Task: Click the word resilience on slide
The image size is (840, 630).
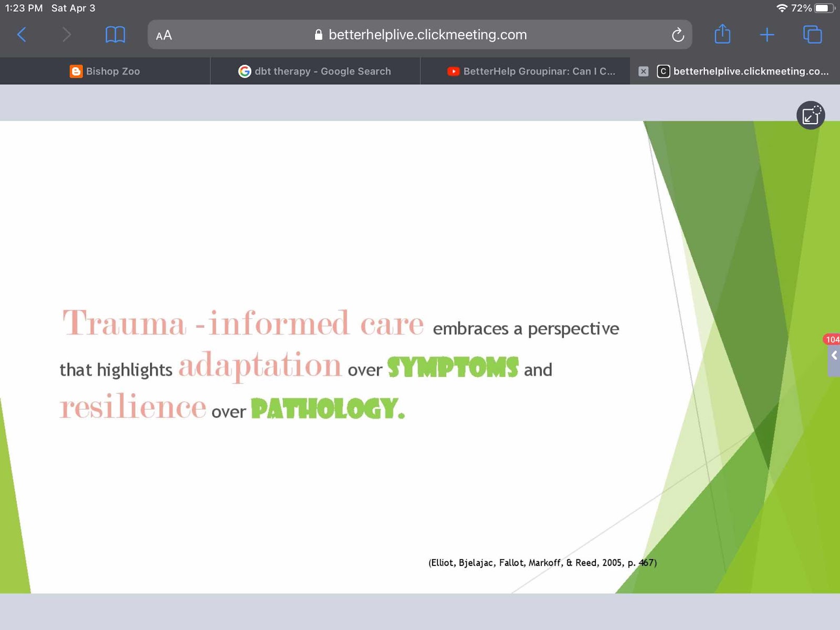Action: point(133,406)
